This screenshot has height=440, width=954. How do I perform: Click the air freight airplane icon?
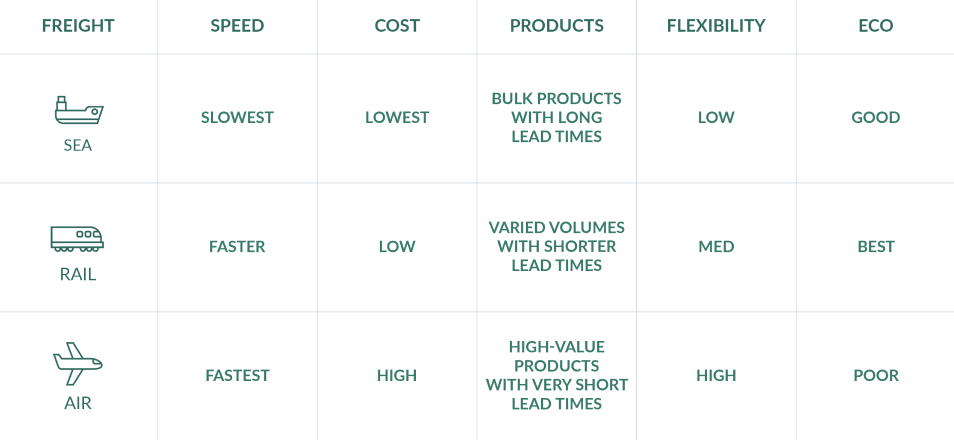click(78, 363)
